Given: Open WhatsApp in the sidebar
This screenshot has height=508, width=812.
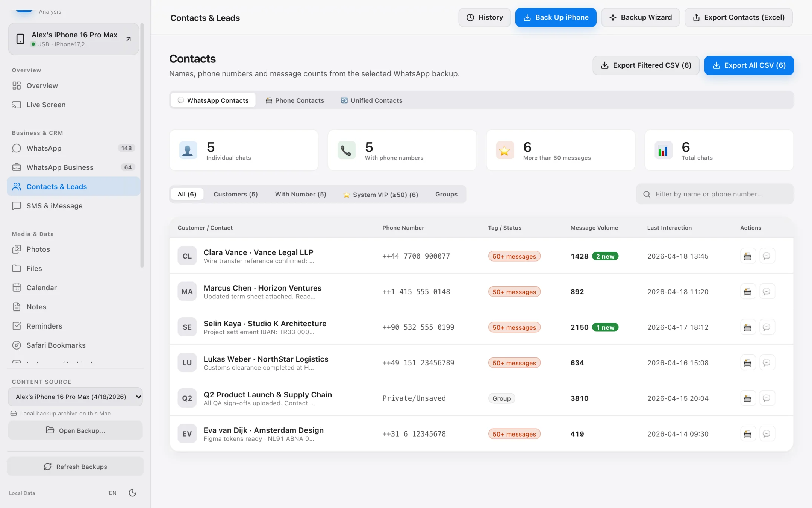Looking at the screenshot, I should tap(73, 148).
